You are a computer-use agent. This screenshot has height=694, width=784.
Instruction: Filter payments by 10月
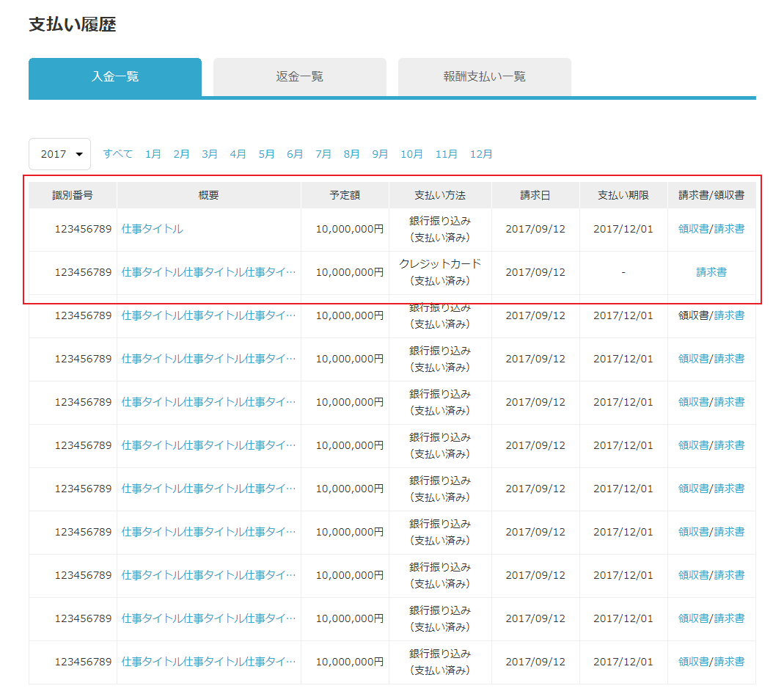click(x=411, y=154)
